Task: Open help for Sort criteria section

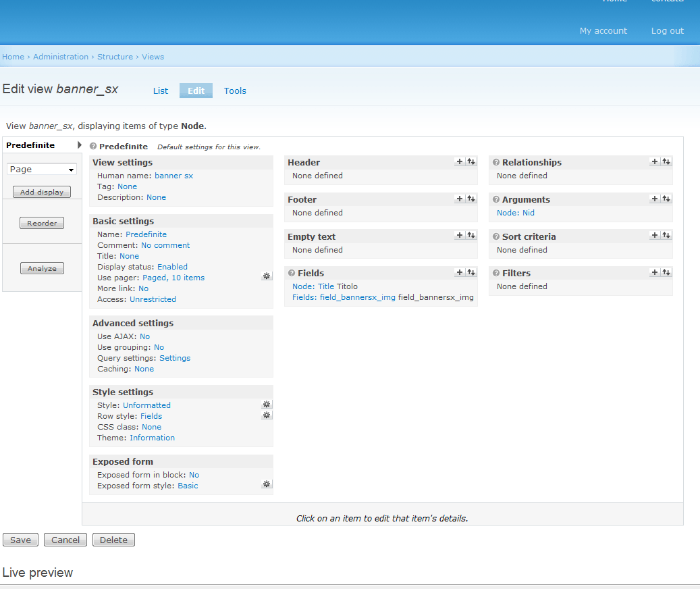Action: (496, 236)
